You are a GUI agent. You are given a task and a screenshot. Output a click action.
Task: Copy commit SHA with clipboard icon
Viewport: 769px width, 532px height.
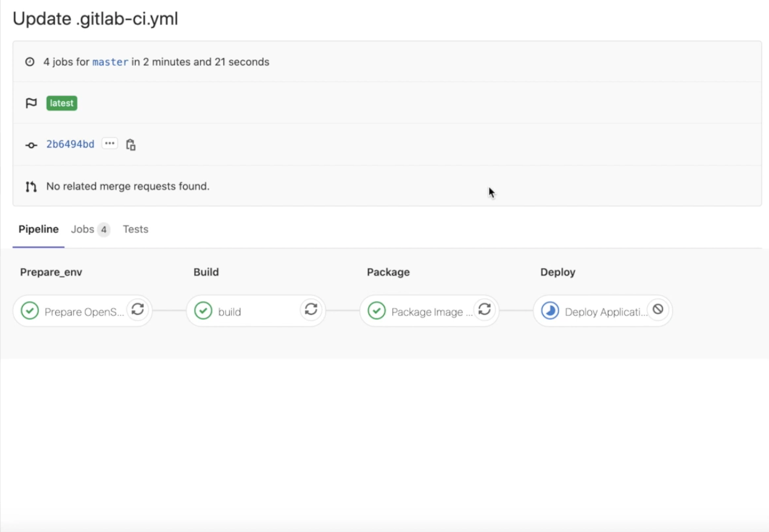[x=130, y=145]
